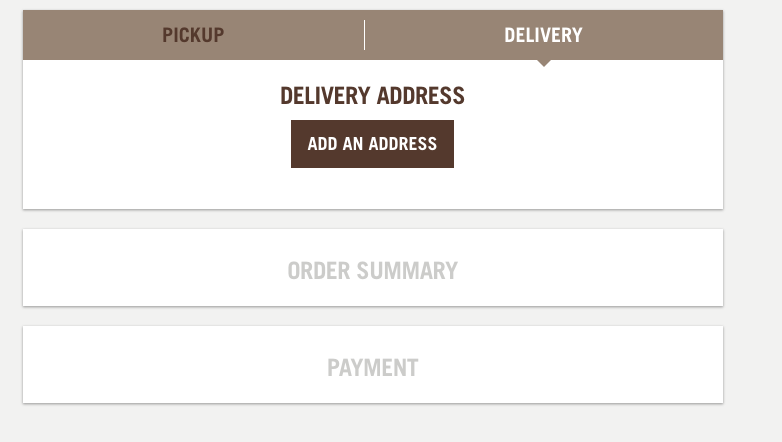Click the DELIVERY ADDRESS heading
This screenshot has height=442, width=782.
(x=373, y=96)
